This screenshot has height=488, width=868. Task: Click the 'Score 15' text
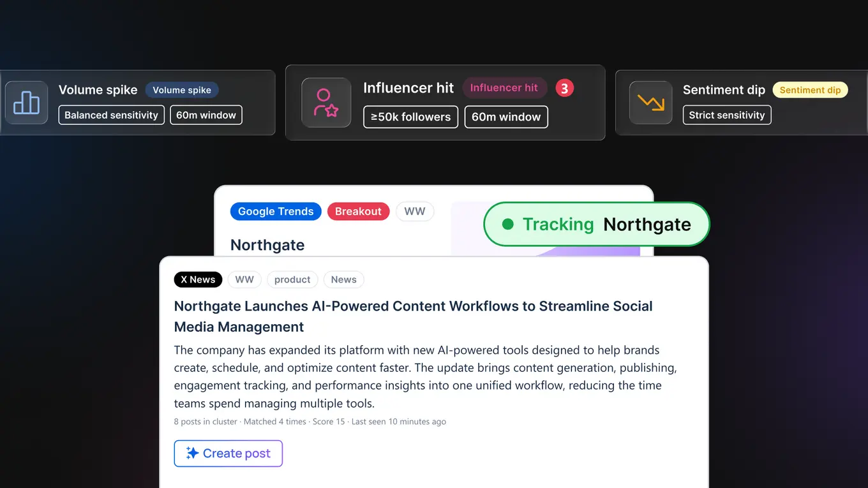329,422
